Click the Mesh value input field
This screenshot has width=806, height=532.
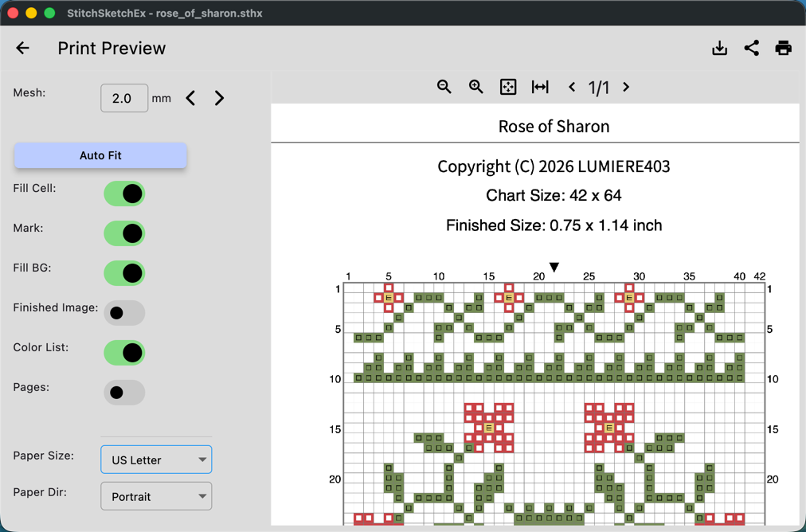124,98
